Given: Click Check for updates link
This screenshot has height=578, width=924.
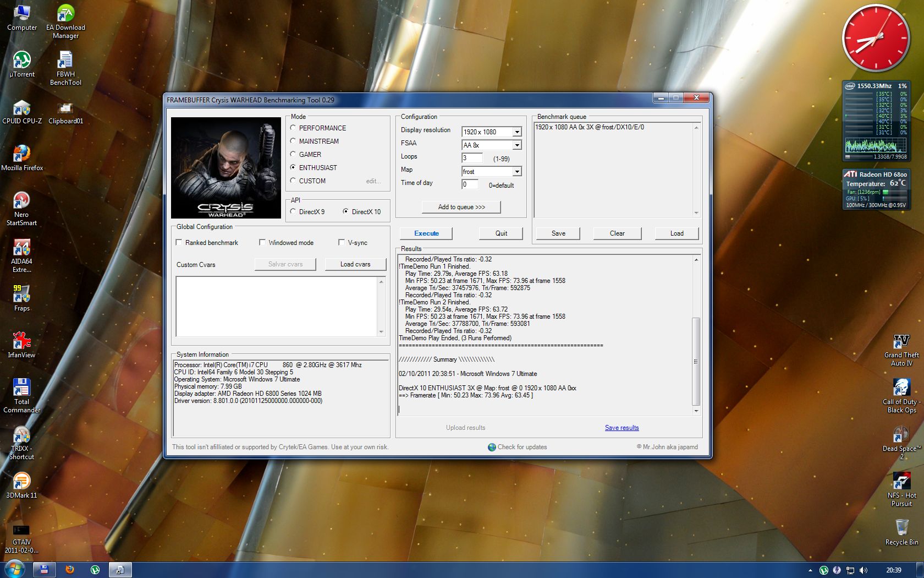Looking at the screenshot, I should (517, 447).
